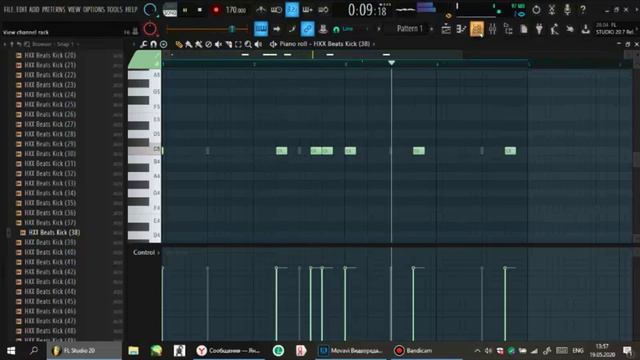Click the circular undo history icon
This screenshot has height=360, width=640.
(536, 9)
